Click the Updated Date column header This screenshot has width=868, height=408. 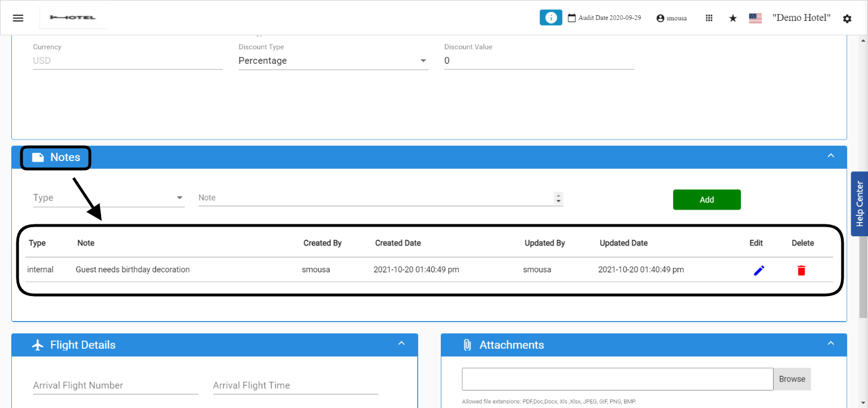[624, 243]
